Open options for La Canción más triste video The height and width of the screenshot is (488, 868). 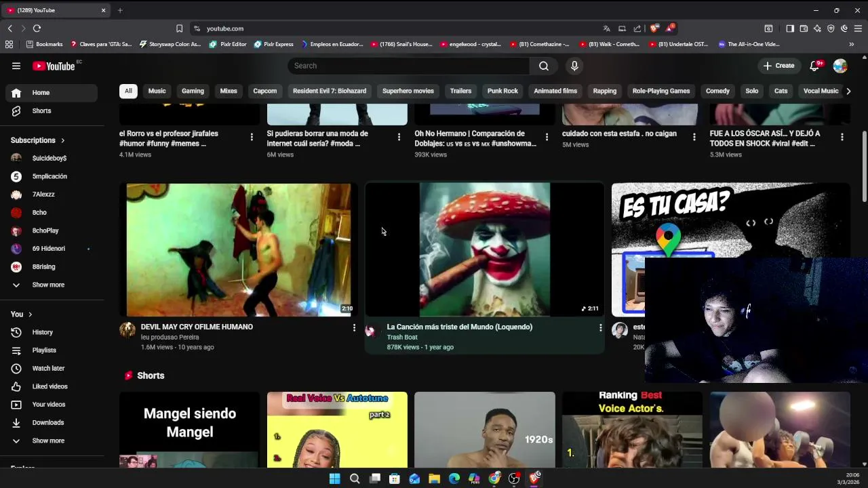[x=600, y=328]
